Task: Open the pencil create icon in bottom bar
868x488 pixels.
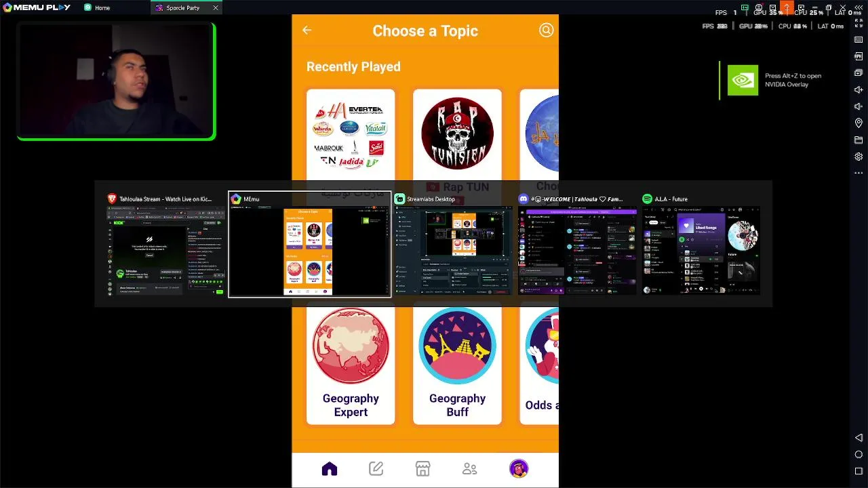Action: (x=376, y=469)
